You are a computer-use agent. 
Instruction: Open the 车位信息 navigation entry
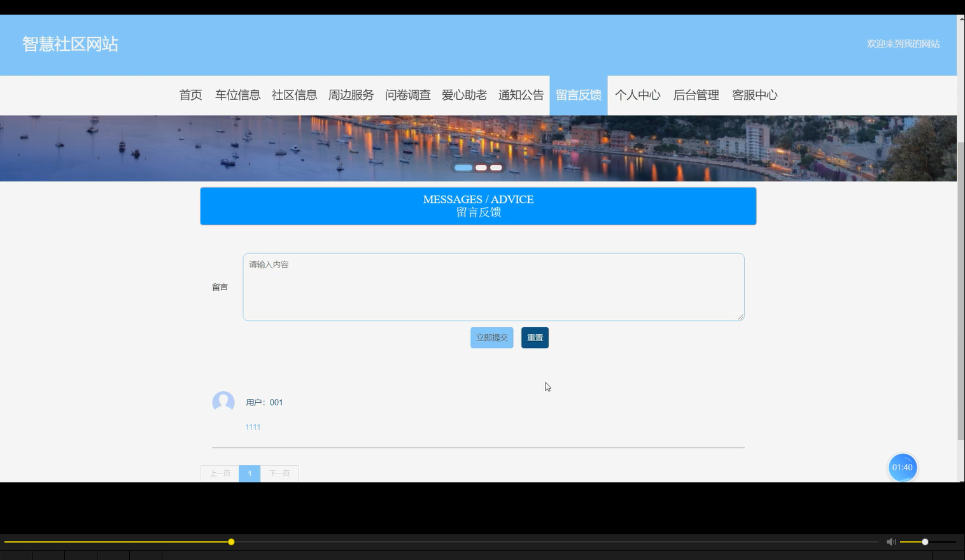pyautogui.click(x=237, y=95)
